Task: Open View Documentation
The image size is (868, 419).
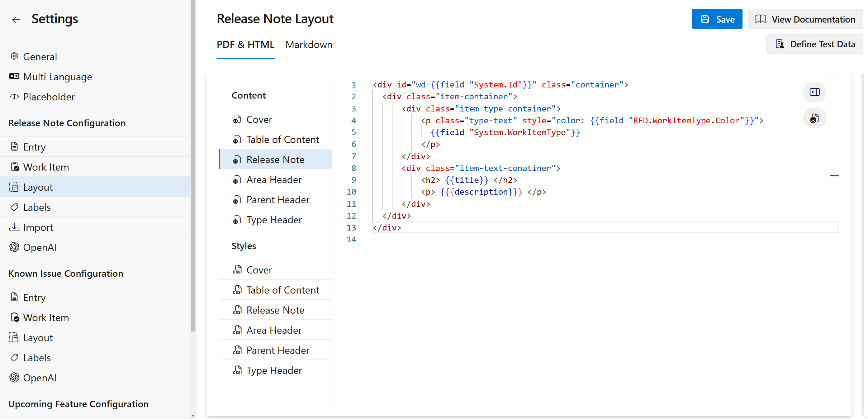Action: (x=805, y=19)
